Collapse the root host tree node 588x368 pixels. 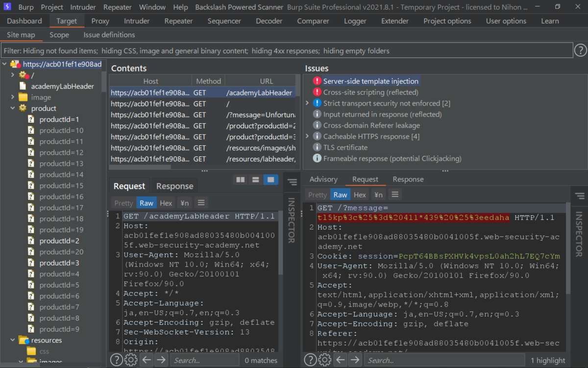(x=4, y=64)
